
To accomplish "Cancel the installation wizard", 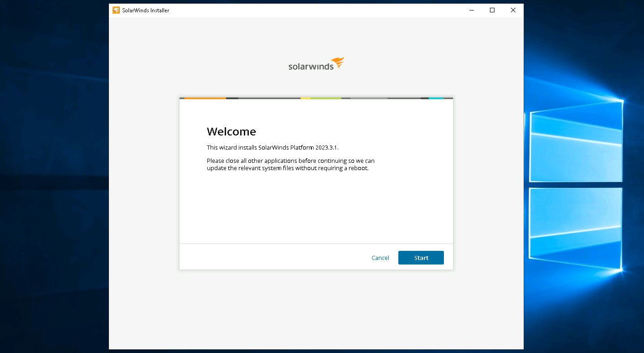I will [380, 258].
